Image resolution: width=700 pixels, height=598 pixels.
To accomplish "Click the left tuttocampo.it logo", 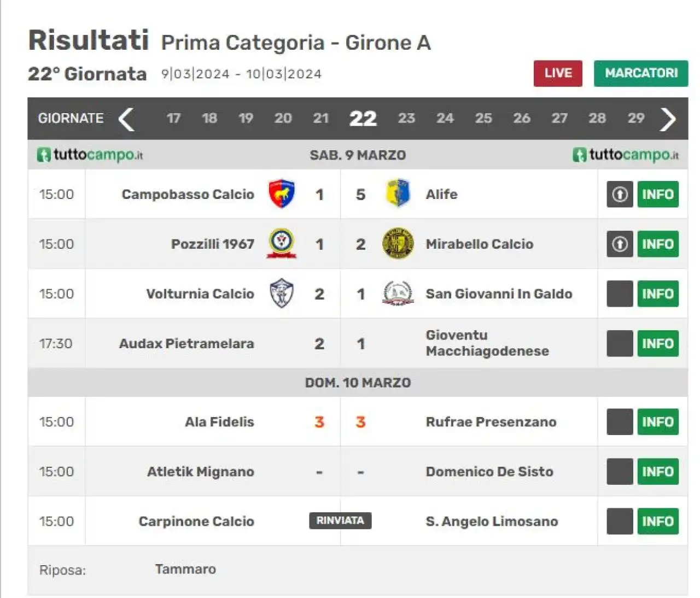I will [x=90, y=155].
